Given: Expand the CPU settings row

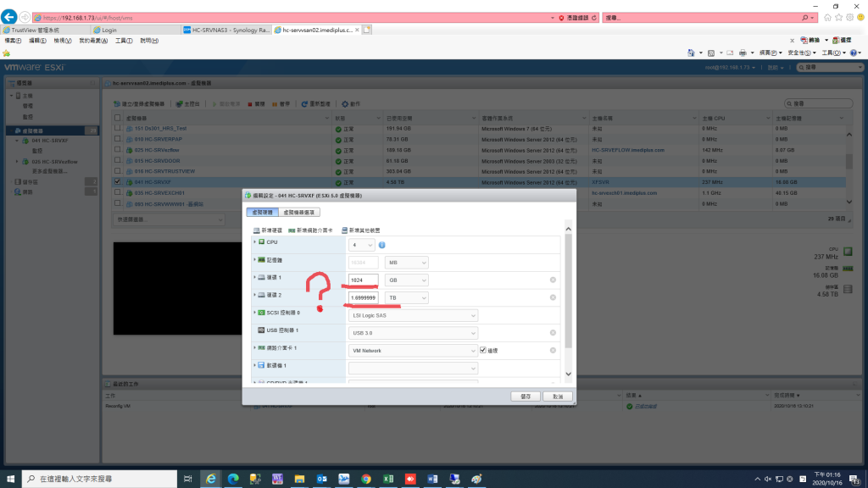Looking at the screenshot, I should (x=255, y=241).
